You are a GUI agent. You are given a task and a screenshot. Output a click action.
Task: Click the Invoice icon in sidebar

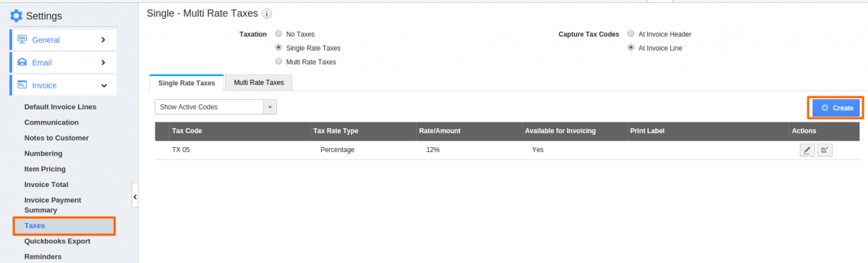click(22, 85)
